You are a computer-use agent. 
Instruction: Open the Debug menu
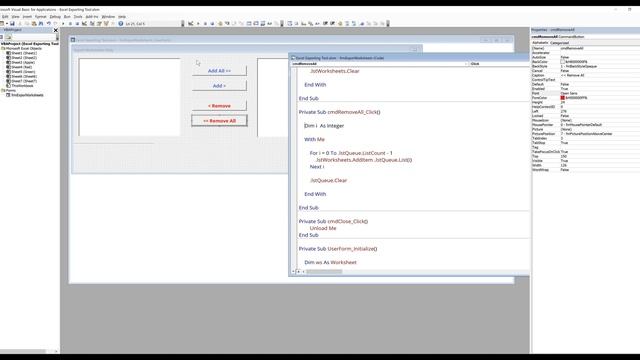tap(55, 17)
